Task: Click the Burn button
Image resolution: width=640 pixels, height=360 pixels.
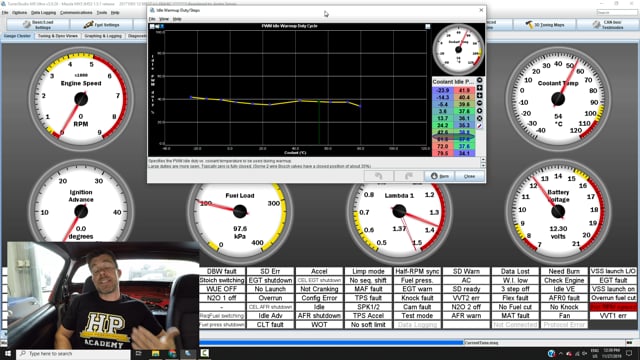Action: click(x=440, y=176)
